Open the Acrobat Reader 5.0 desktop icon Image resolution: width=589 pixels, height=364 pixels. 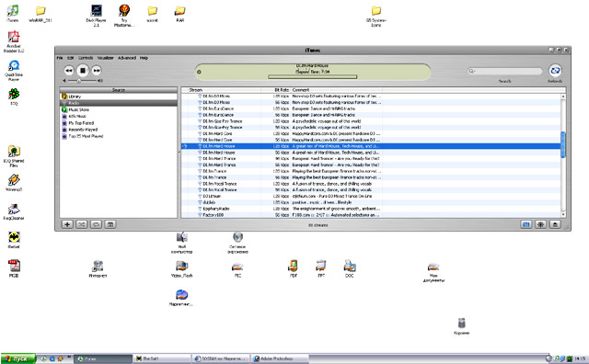coord(14,41)
